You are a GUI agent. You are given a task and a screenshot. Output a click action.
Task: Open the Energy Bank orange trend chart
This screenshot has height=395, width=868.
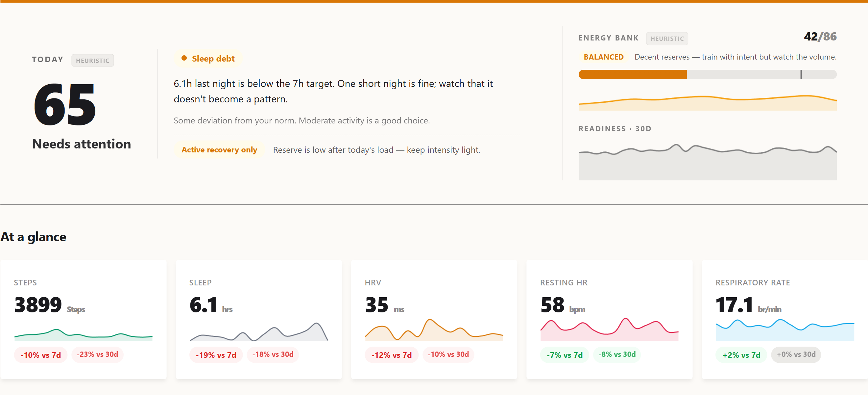pos(707,103)
